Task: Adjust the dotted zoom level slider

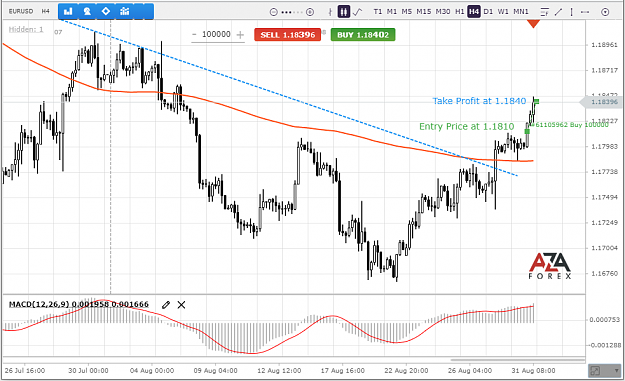Action: 291,12
